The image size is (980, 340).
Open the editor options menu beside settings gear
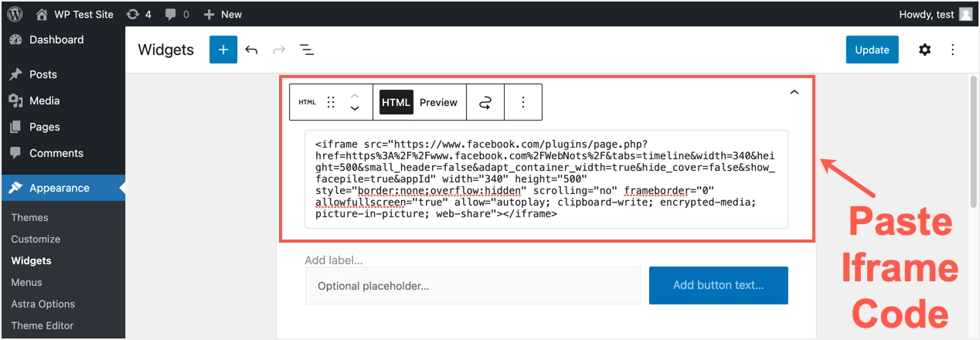953,49
